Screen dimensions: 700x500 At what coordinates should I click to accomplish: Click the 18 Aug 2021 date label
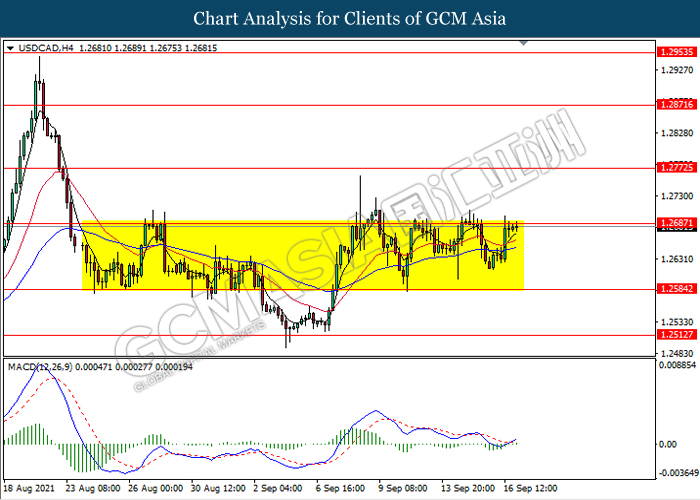pyautogui.click(x=29, y=488)
